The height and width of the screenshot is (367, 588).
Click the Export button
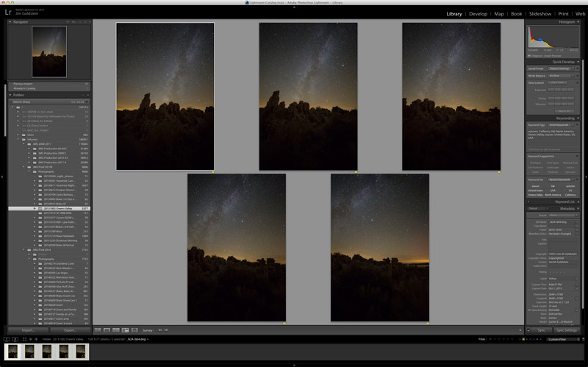70,330
